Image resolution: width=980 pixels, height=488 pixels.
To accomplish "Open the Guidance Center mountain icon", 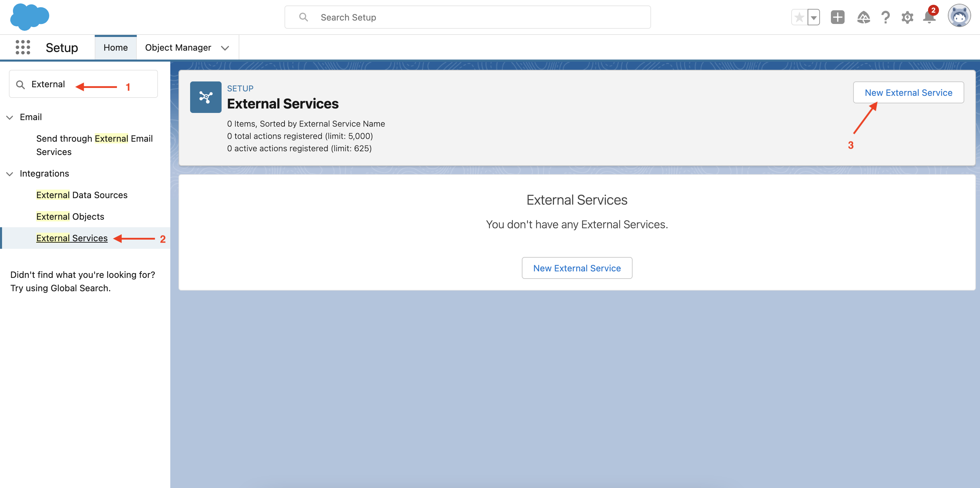I will click(864, 17).
